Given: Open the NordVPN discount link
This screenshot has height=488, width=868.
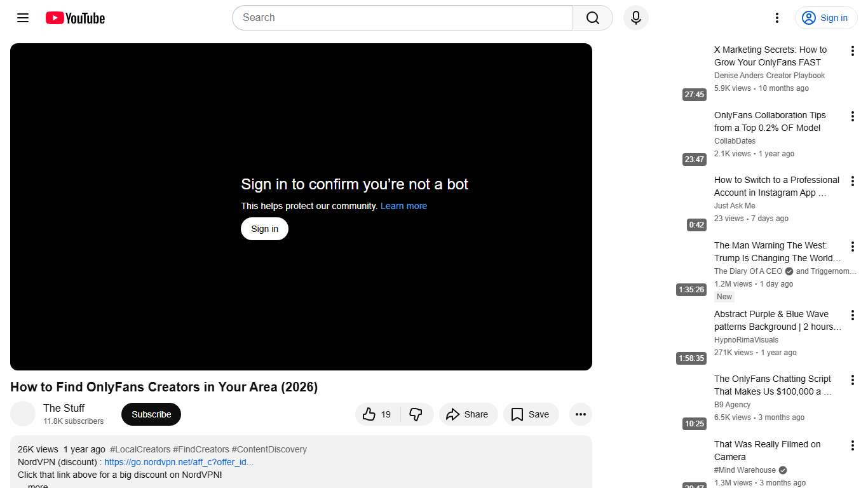Looking at the screenshot, I should point(179,462).
